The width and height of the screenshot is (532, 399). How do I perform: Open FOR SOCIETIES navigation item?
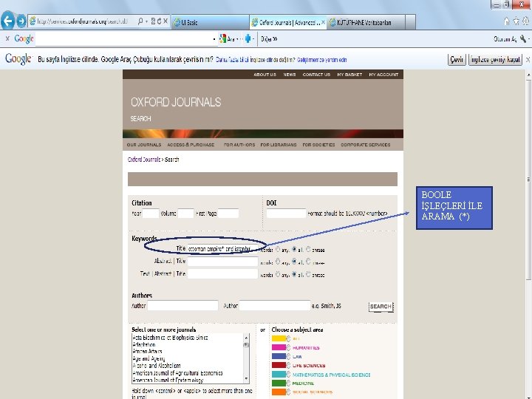[318, 145]
